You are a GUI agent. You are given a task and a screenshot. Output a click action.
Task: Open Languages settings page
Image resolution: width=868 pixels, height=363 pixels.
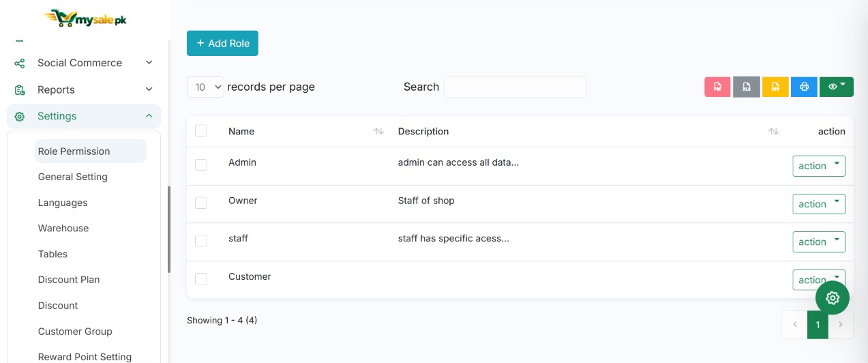63,203
